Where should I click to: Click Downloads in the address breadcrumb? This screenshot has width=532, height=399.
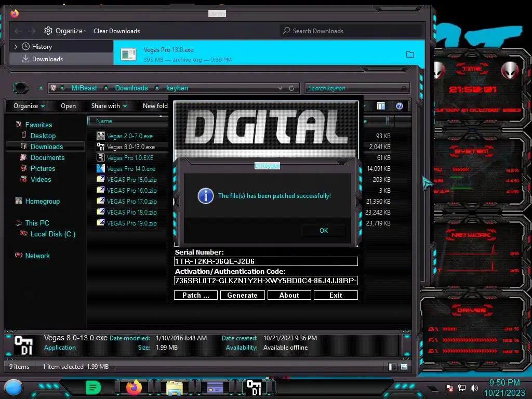131,88
